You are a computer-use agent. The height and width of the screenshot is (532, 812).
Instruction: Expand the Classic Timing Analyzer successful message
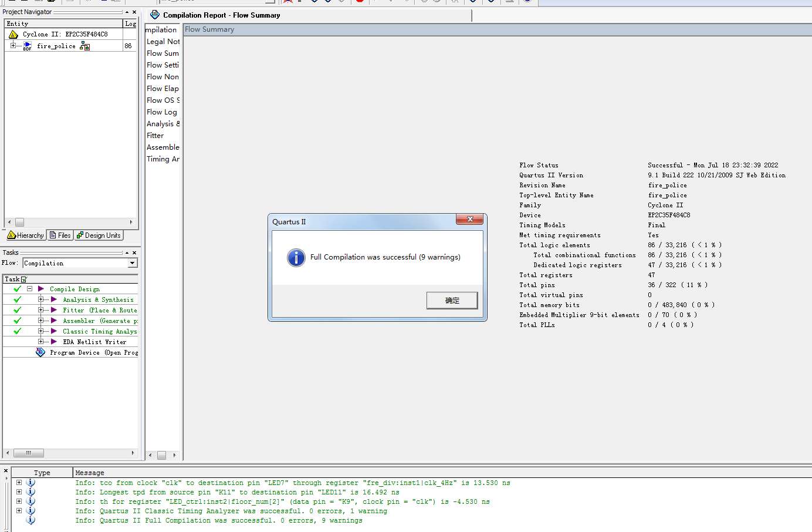click(x=19, y=511)
